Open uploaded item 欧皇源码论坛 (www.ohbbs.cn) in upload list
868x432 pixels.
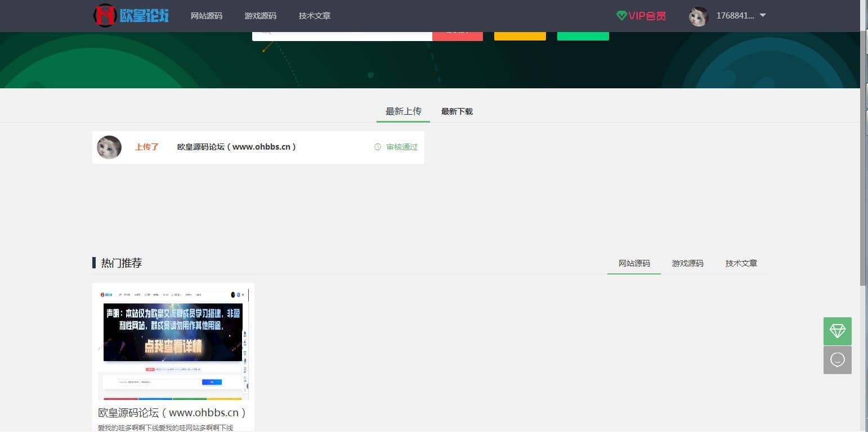tap(236, 147)
